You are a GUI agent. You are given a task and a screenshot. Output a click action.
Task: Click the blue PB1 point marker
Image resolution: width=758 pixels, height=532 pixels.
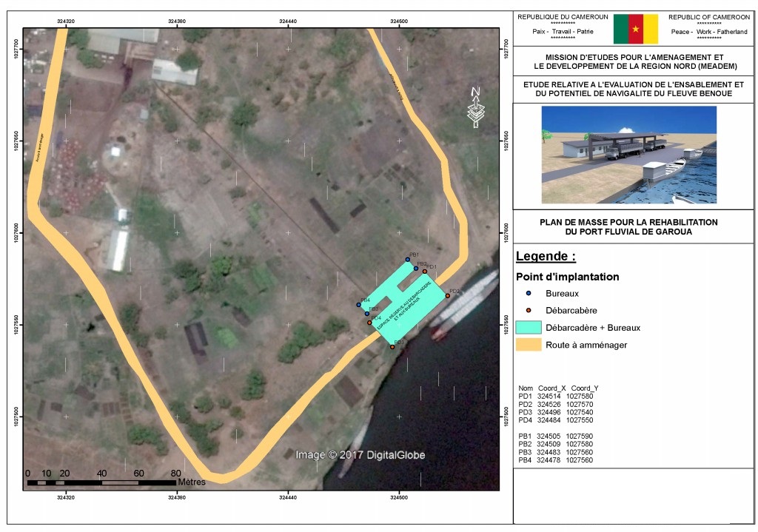point(408,259)
